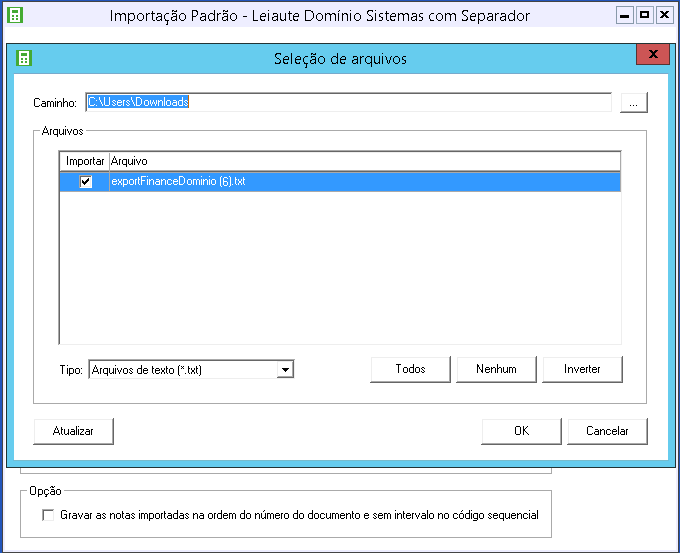Sort by the Arquivo column header
The image size is (680, 553).
pos(364,161)
